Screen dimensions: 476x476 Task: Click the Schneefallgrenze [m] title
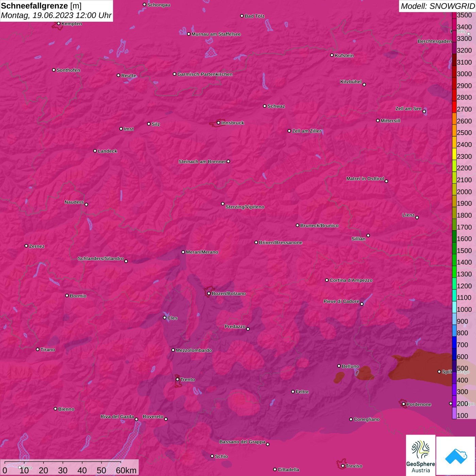(x=41, y=6)
